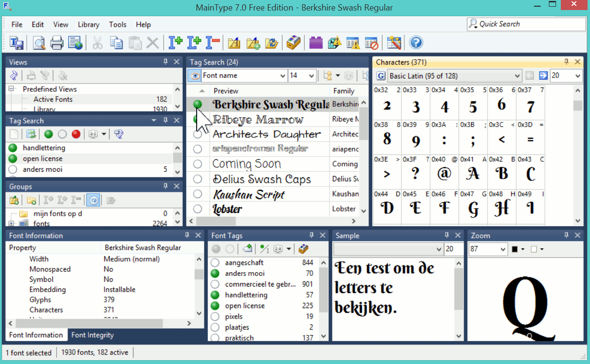
Task: Click the blue right arrow in Characters panel
Action: coord(543,76)
